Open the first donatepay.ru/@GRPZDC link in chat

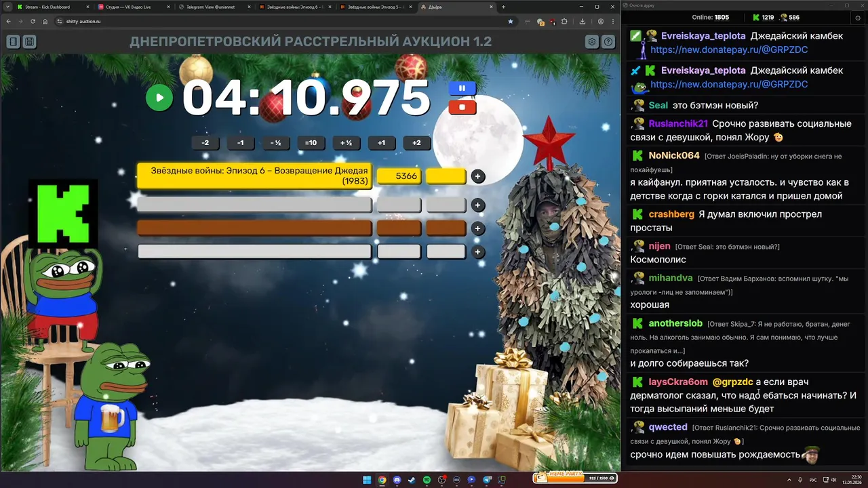(729, 49)
